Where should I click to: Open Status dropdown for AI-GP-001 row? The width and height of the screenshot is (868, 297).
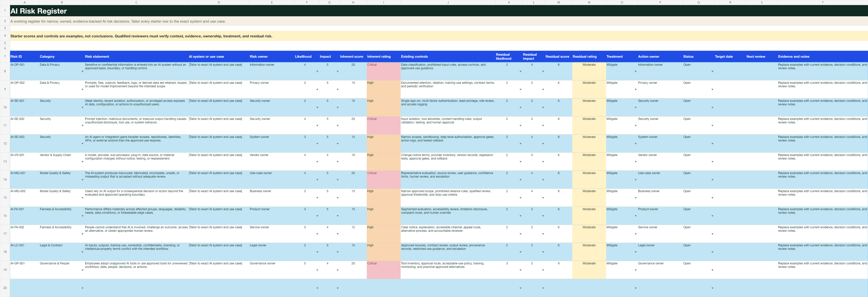(712, 270)
